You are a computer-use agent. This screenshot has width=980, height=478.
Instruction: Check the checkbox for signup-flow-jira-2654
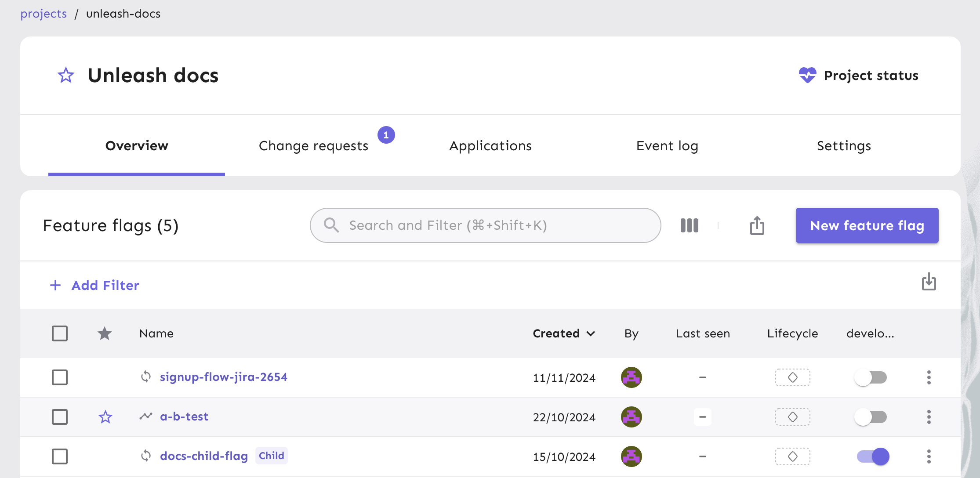coord(60,377)
